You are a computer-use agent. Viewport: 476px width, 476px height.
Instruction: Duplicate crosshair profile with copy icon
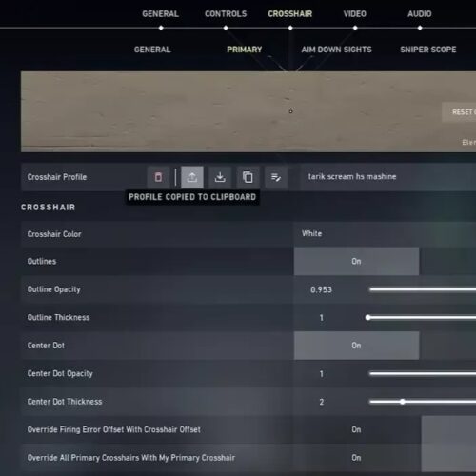(248, 177)
